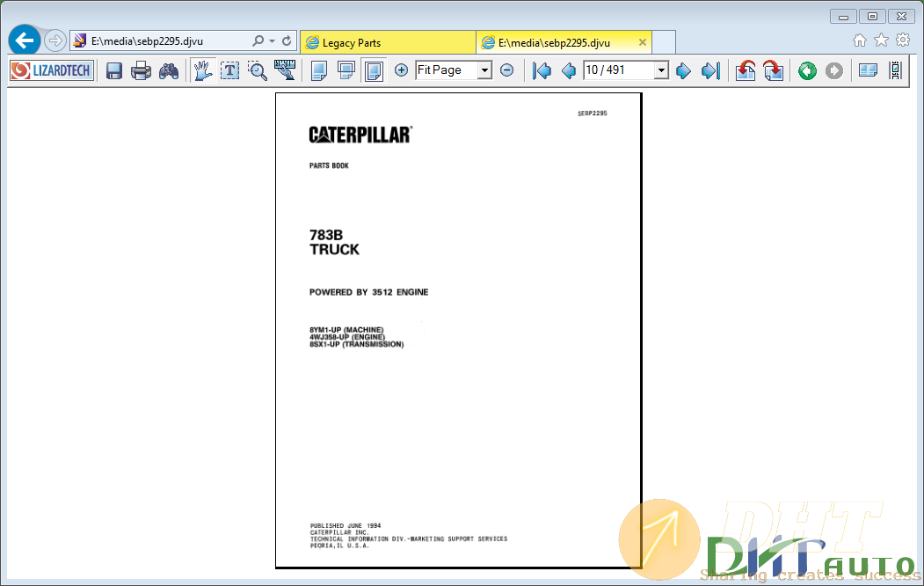Viewport: 924px width, 586px height.
Task: Click 'POWERED BY 3512 ENGINE' text
Action: click(369, 292)
